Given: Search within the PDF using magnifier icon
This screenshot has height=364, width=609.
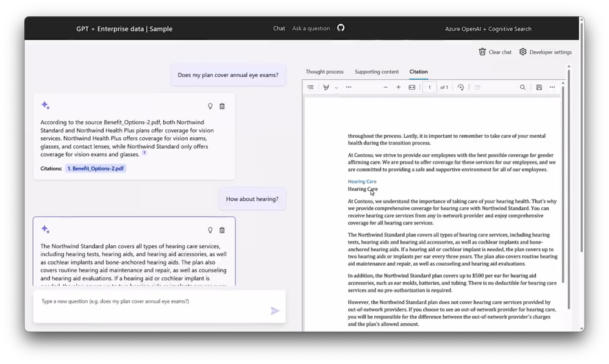Looking at the screenshot, I should coord(523,87).
